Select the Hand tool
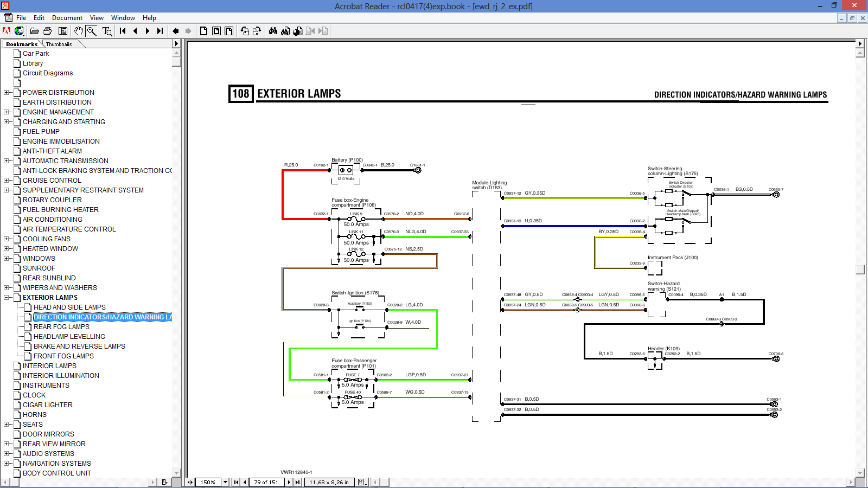 click(x=79, y=31)
